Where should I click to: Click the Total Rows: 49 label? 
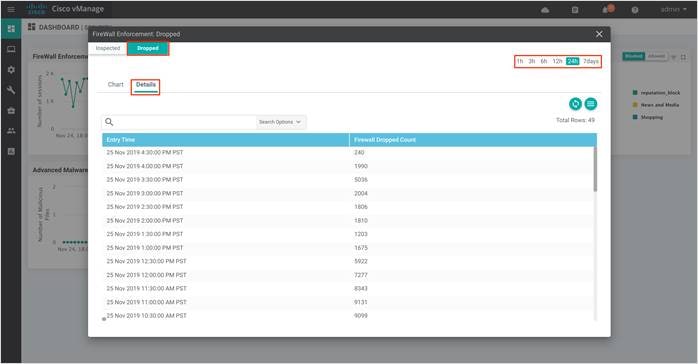coord(575,120)
